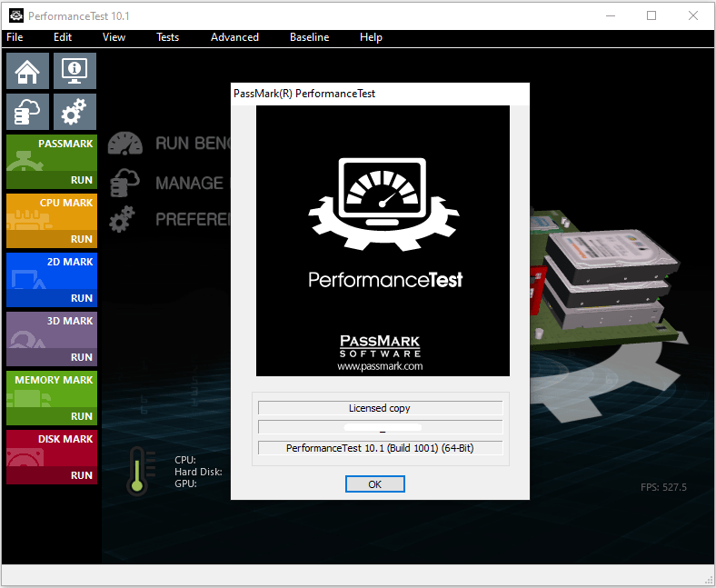Open the Advanced menu
This screenshot has height=588, width=716.
click(x=234, y=37)
